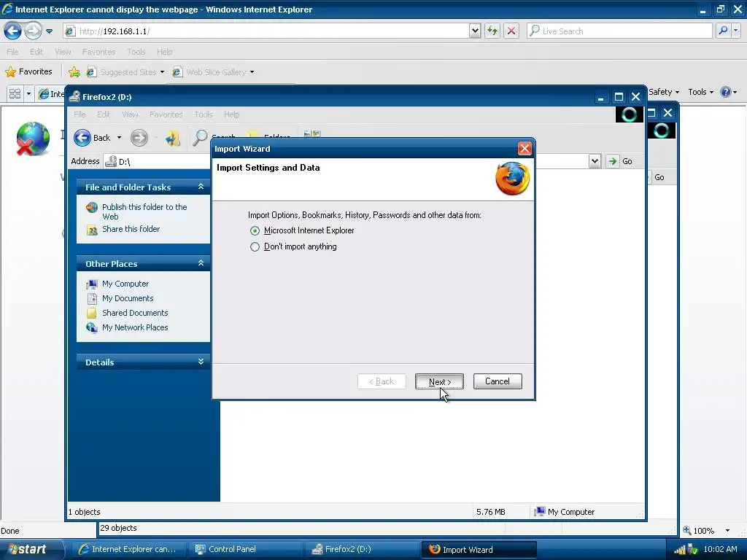Click the IE Help question icon
This screenshot has height=560, width=747.
tap(726, 92)
